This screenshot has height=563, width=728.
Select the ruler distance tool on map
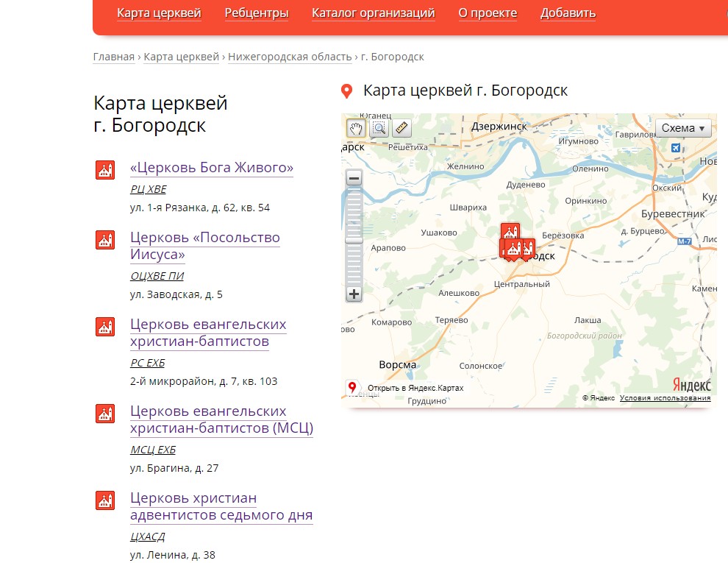402,129
